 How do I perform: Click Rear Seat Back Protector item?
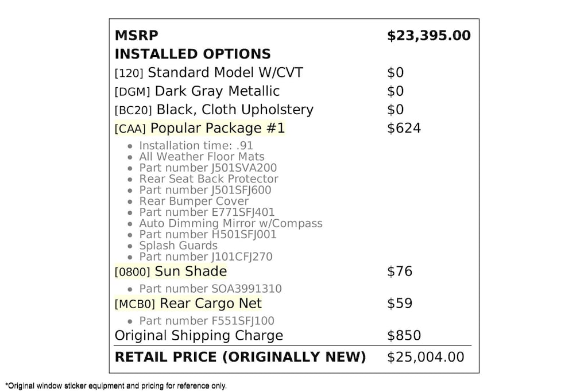[x=209, y=179]
